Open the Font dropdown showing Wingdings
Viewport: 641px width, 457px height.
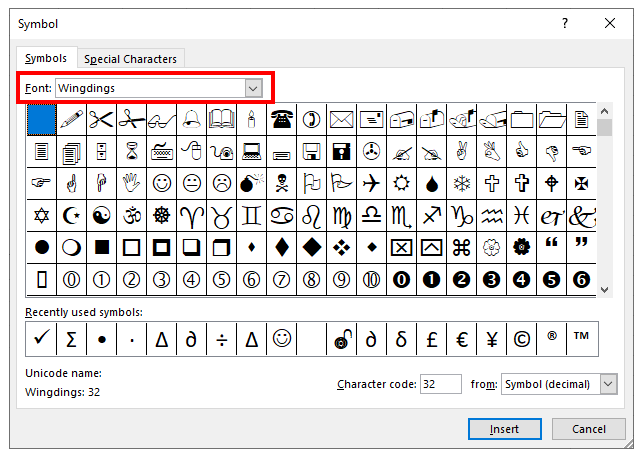tap(253, 88)
